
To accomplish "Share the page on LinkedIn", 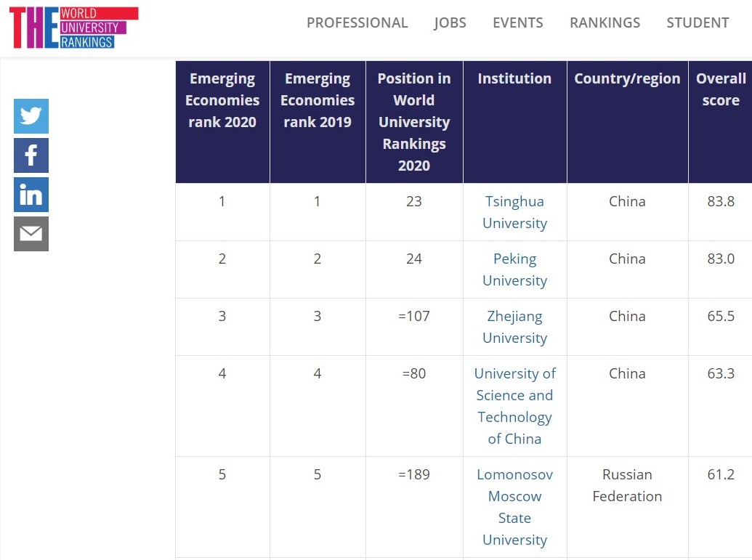I will [x=31, y=195].
